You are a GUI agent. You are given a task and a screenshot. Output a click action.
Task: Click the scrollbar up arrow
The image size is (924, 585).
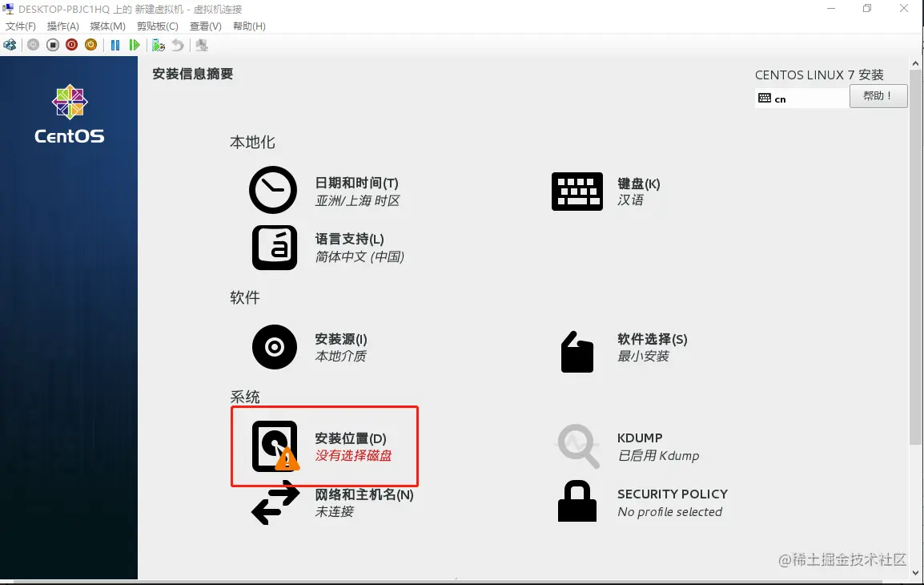click(915, 63)
